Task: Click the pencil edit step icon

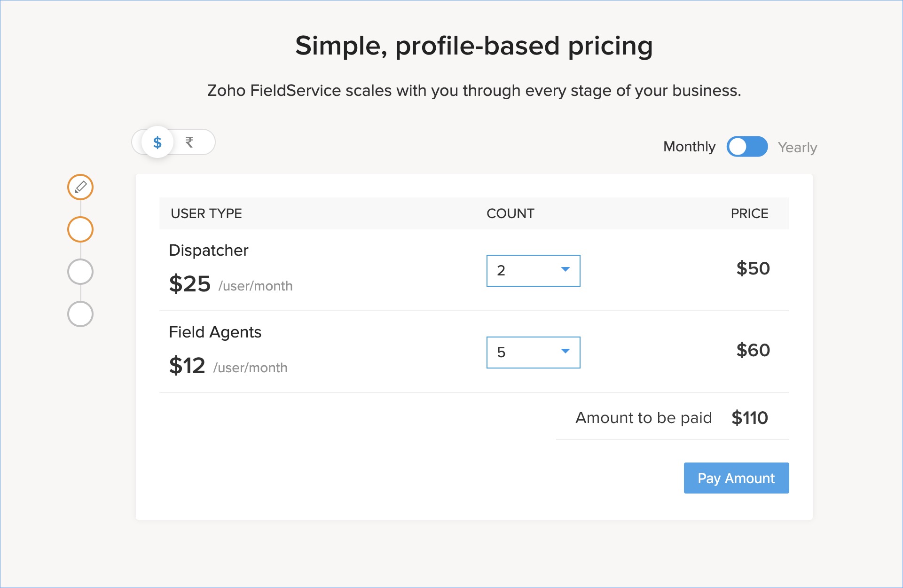Action: (80, 187)
